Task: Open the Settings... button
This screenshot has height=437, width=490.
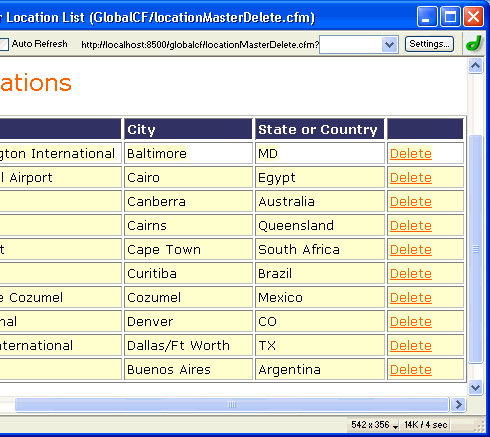Action: click(429, 44)
